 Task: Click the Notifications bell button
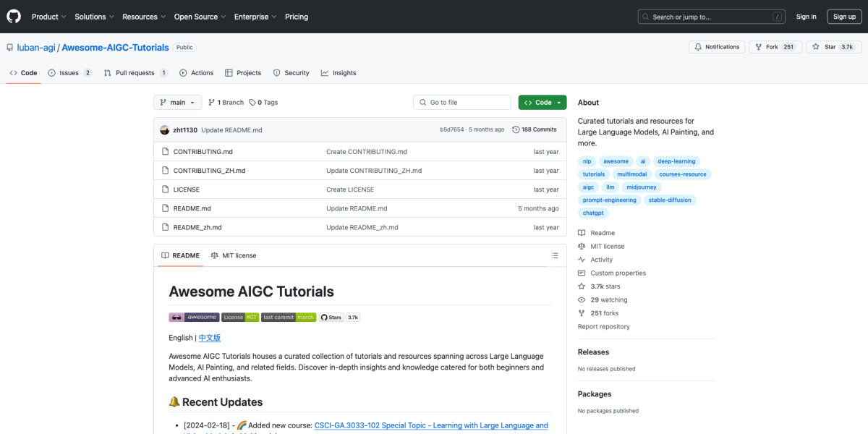pyautogui.click(x=717, y=47)
